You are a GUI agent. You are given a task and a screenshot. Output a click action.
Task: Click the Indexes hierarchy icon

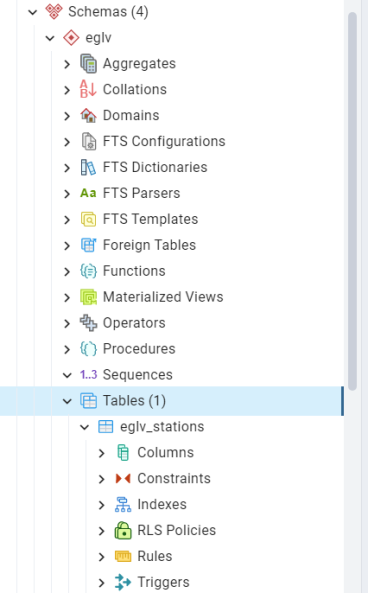pyautogui.click(x=123, y=505)
